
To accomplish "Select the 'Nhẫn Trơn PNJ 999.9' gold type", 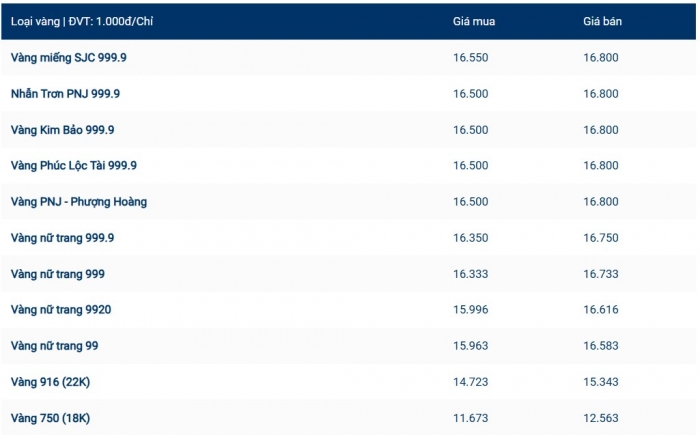I will pyautogui.click(x=65, y=94).
